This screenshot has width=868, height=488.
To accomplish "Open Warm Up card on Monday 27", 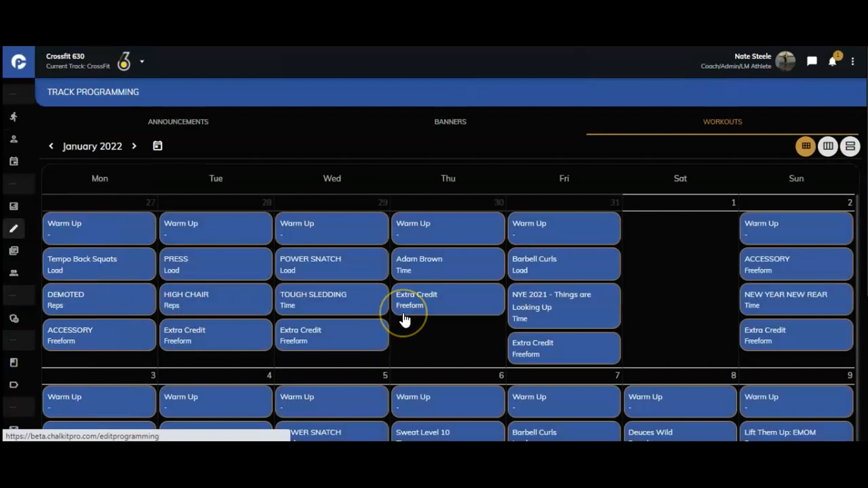I will pyautogui.click(x=99, y=229).
